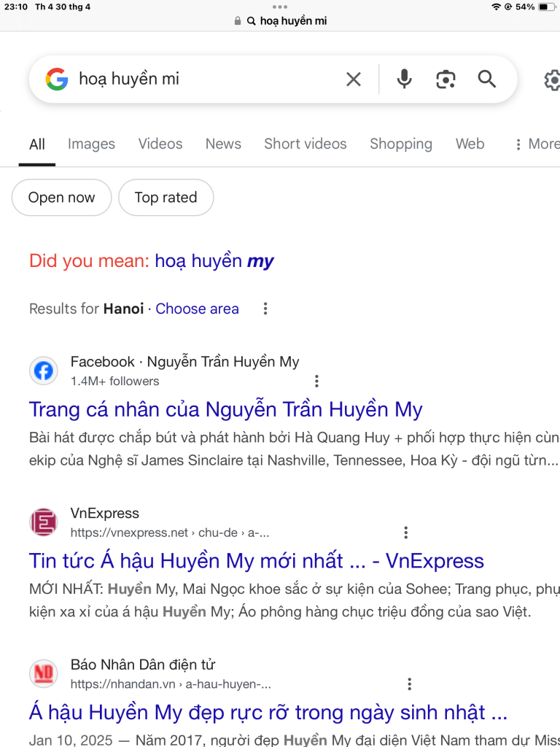
Task: Submit search with magnifying glass icon
Action: click(x=486, y=79)
